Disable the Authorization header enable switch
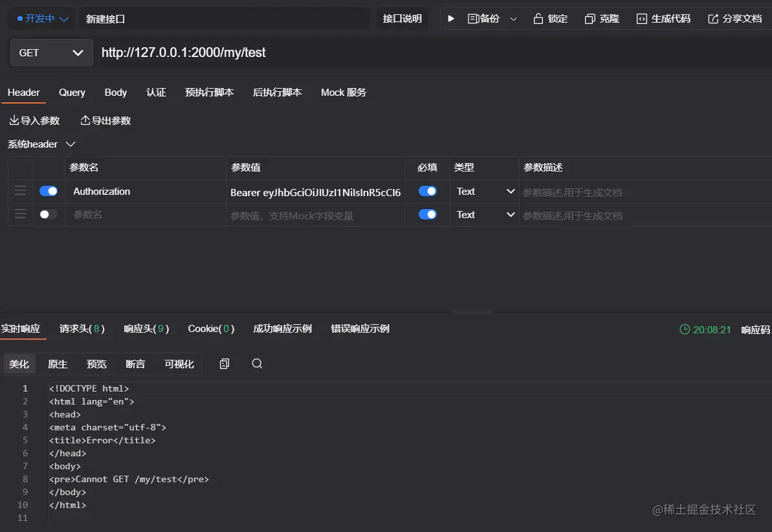This screenshot has height=532, width=772. [49, 191]
